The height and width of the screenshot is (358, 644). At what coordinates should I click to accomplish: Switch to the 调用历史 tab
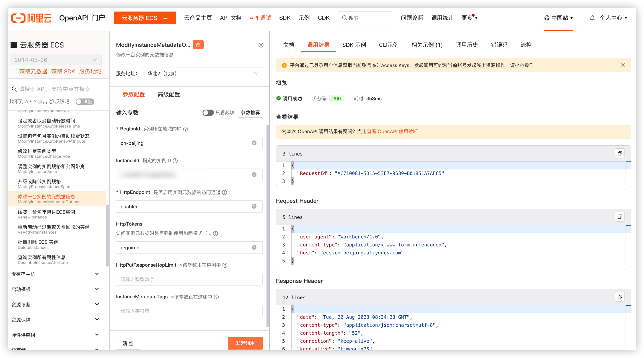coord(467,45)
